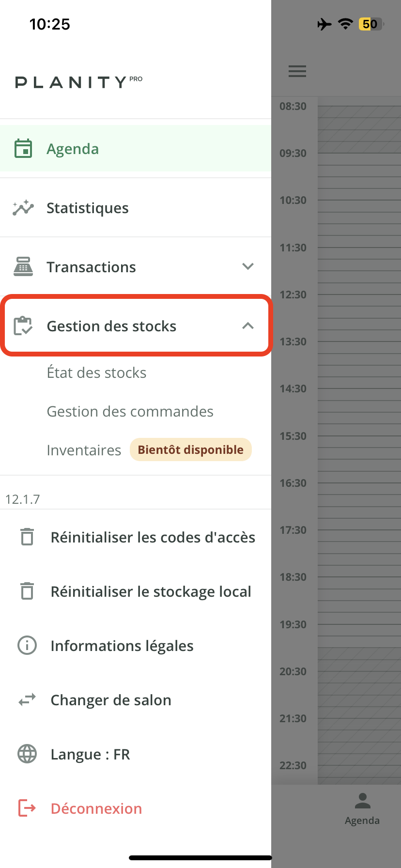Image resolution: width=401 pixels, height=868 pixels.
Task: Click the globe language icon
Action: [27, 754]
